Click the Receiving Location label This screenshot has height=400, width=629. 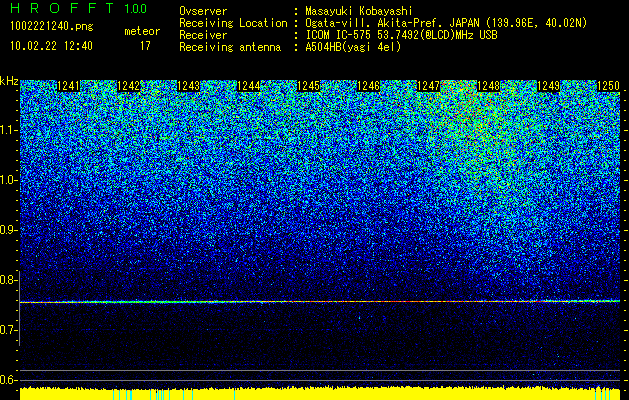(x=233, y=23)
